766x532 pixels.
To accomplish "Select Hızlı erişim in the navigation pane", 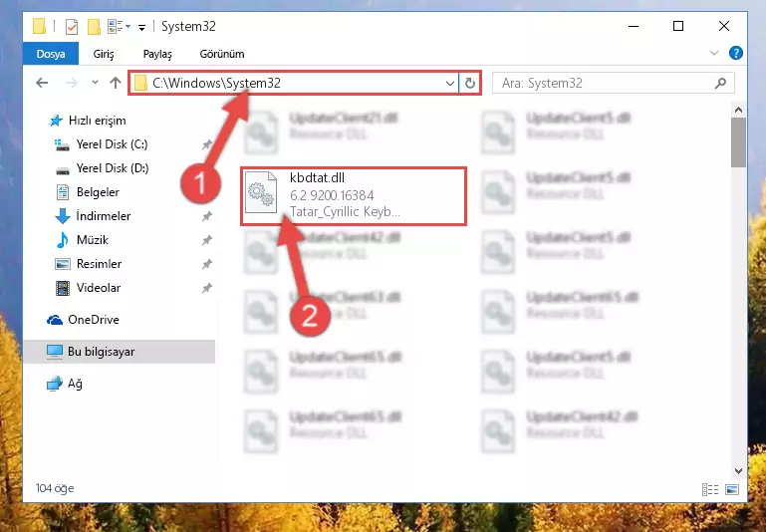I will pyautogui.click(x=97, y=121).
